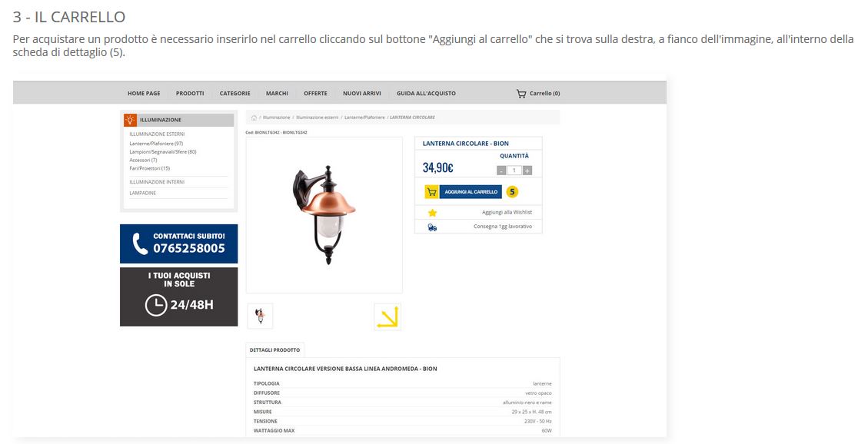Click the quantity input field
Image resolution: width=868 pixels, height=444 pixels.
click(514, 171)
